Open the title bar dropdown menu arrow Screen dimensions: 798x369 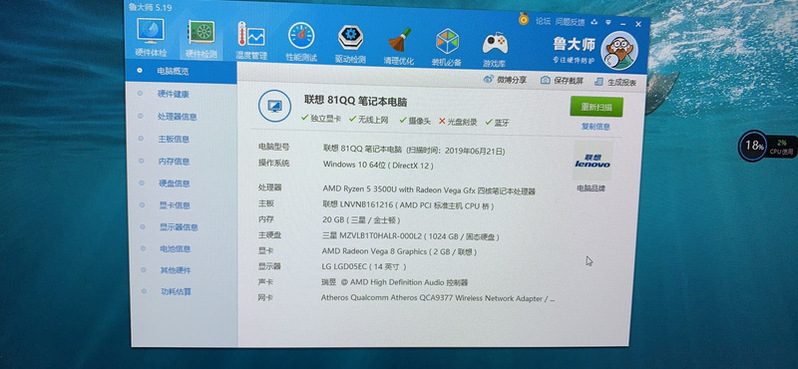(608, 22)
